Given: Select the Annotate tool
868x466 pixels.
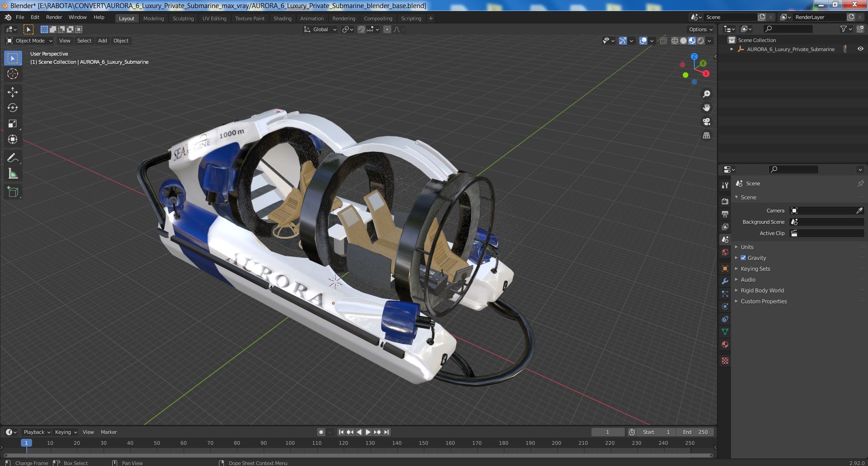Looking at the screenshot, I should pos(13,158).
